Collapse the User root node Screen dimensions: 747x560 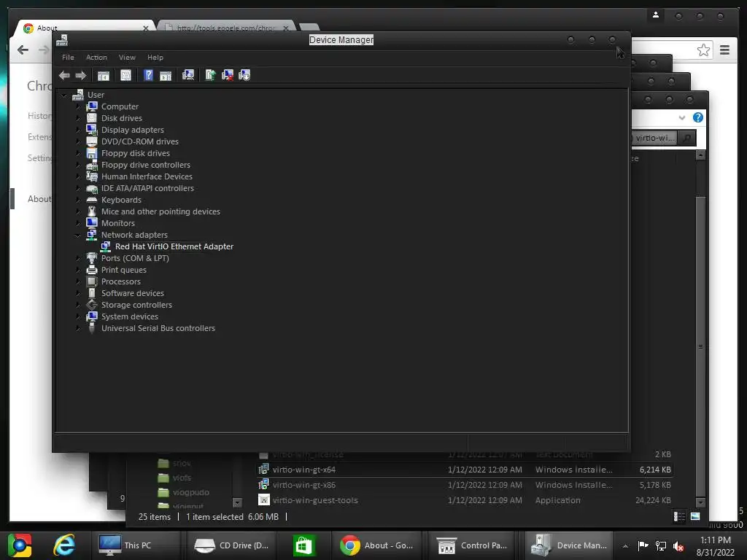click(x=64, y=95)
